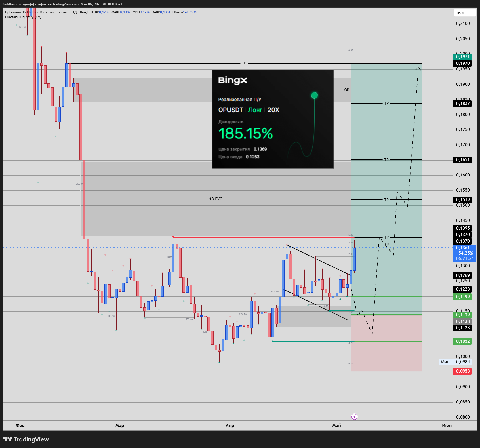Click the green 0,1199 price tag
The image size is (480, 448).
(x=463, y=297)
